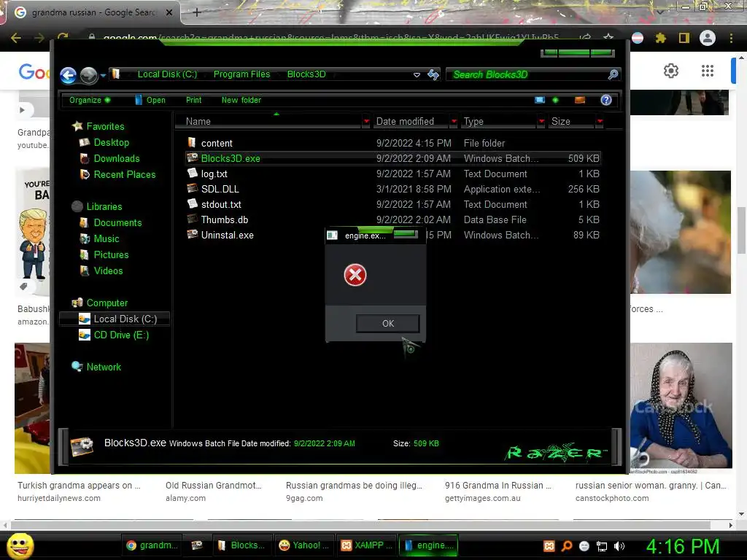Open the Date modified filter arrow
This screenshot has width=747, height=560.
454,122
